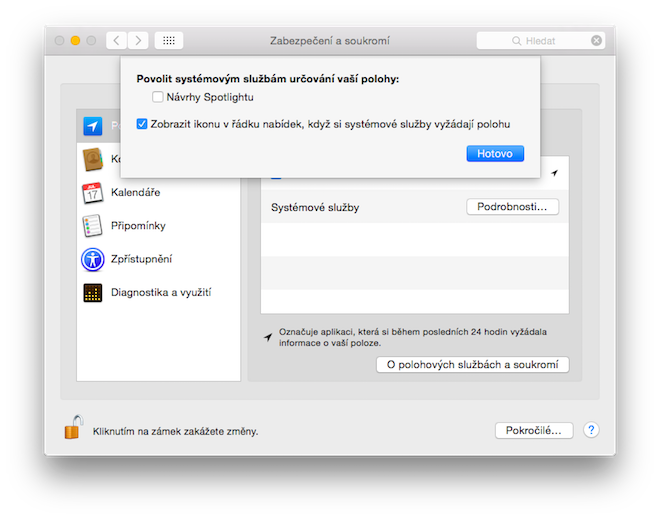Viewport: 660px width, 519px height.
Task: Click the Systémové služby row text
Action: [x=315, y=208]
